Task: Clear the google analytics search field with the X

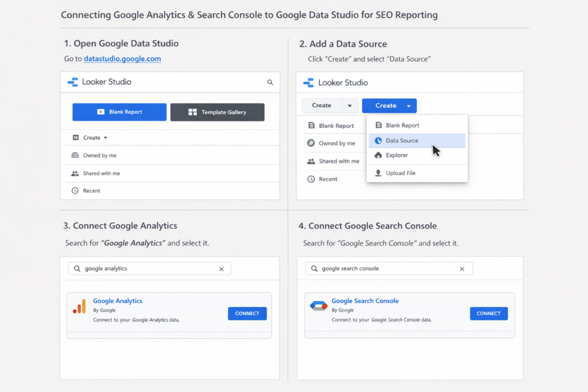Action: (222, 268)
